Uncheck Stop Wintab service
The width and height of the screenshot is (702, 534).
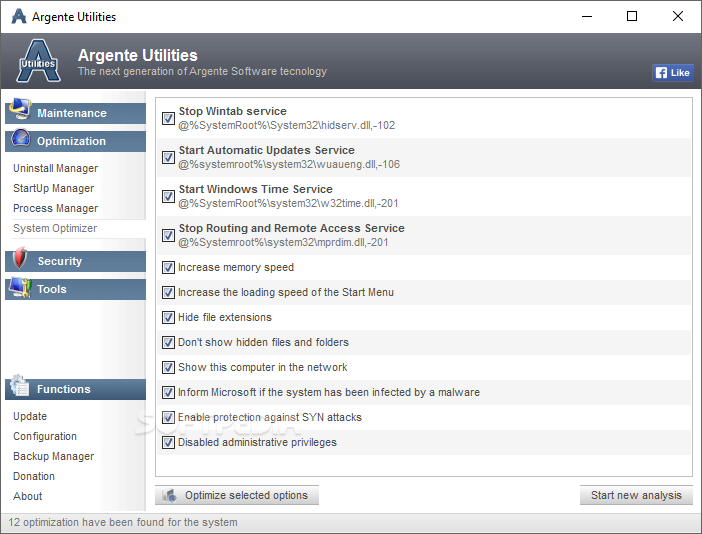[168, 118]
